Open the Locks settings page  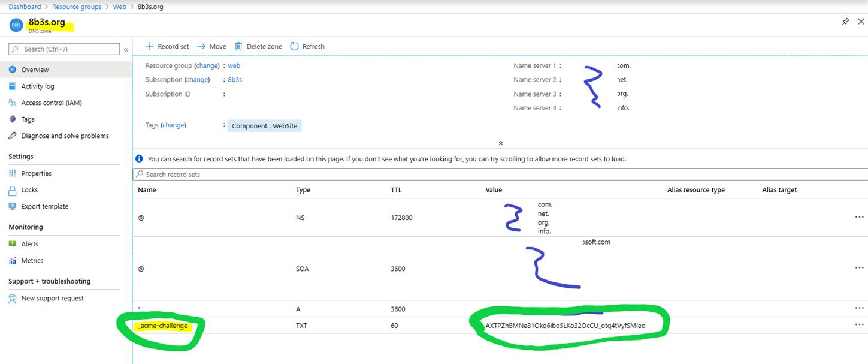[x=29, y=190]
